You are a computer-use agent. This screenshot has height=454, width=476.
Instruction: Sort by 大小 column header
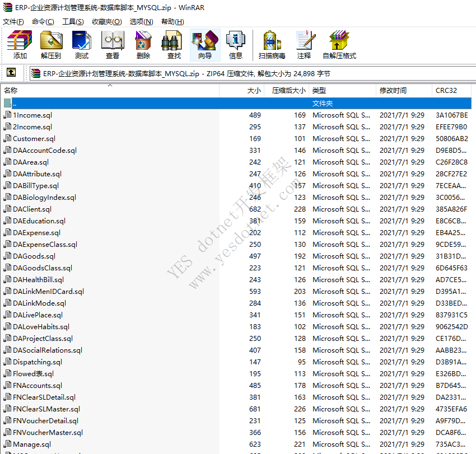pos(242,91)
